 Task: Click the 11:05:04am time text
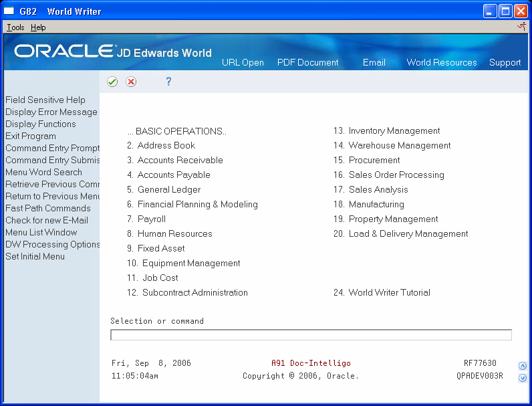pos(135,376)
